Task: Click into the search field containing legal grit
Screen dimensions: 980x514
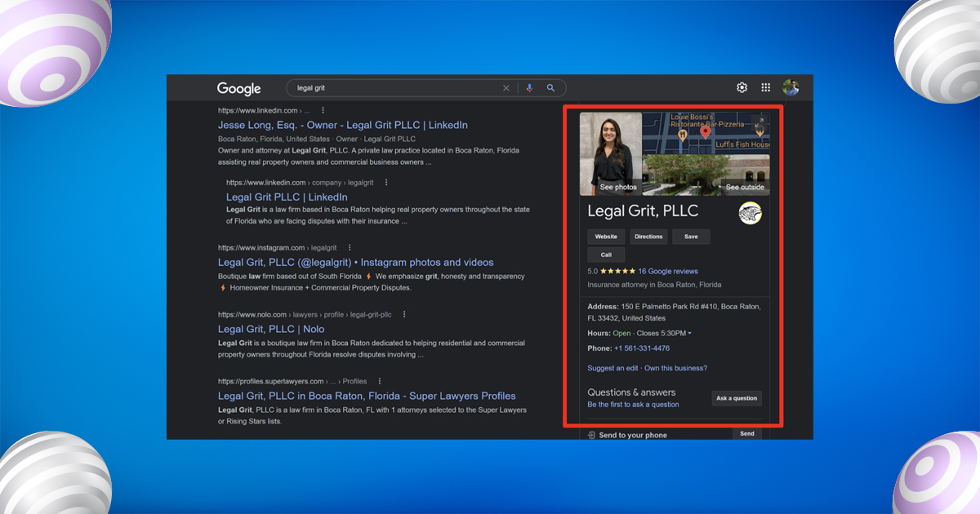Action: pyautogui.click(x=392, y=88)
